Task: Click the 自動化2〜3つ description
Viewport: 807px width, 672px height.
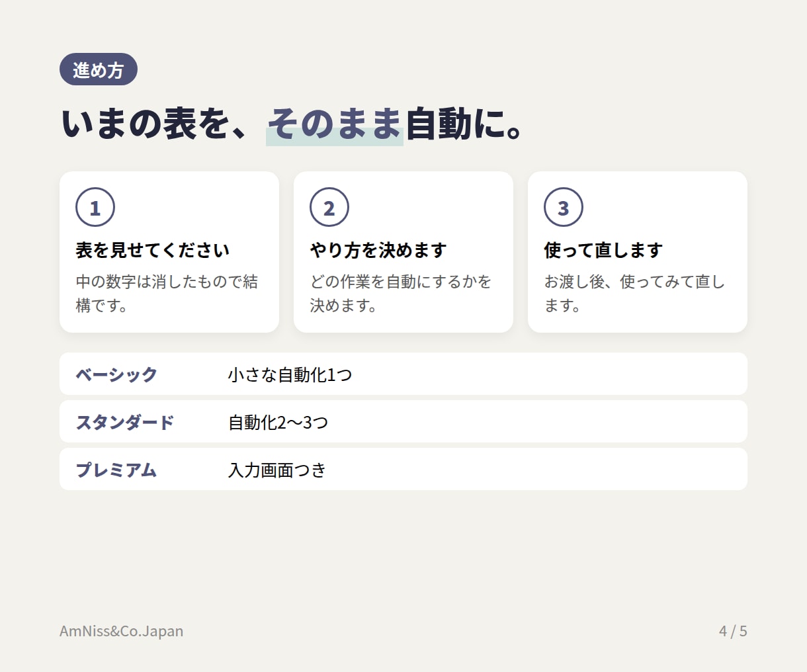Action: 278,422
